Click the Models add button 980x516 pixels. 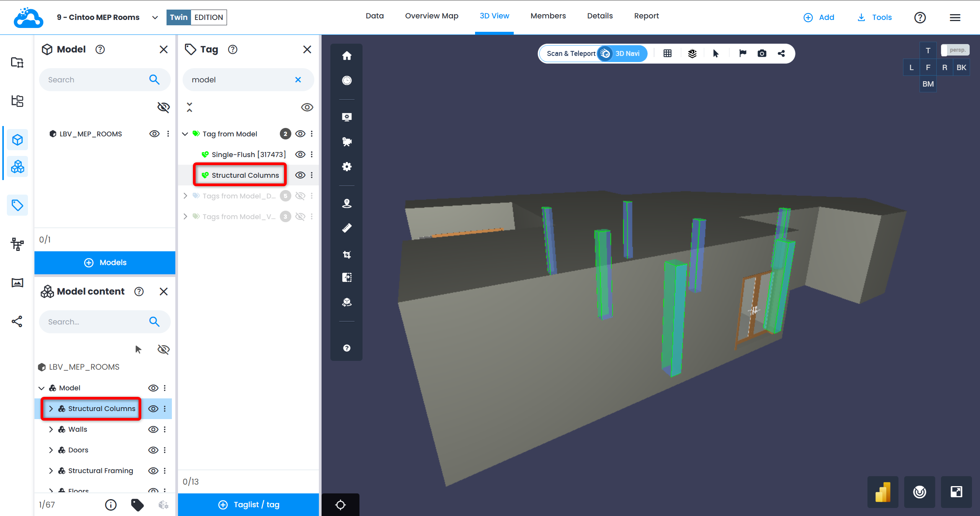[105, 262]
